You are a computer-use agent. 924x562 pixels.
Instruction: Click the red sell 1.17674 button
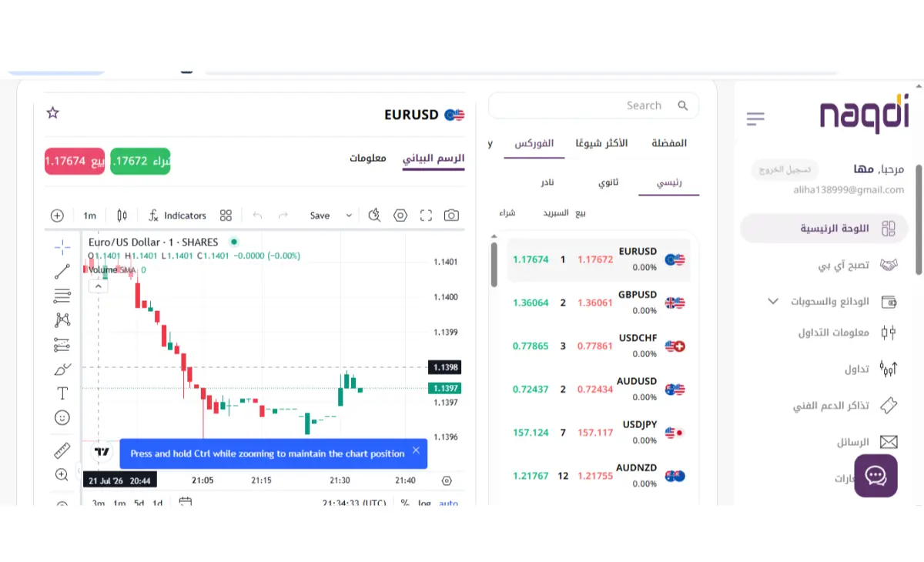pyautogui.click(x=75, y=161)
